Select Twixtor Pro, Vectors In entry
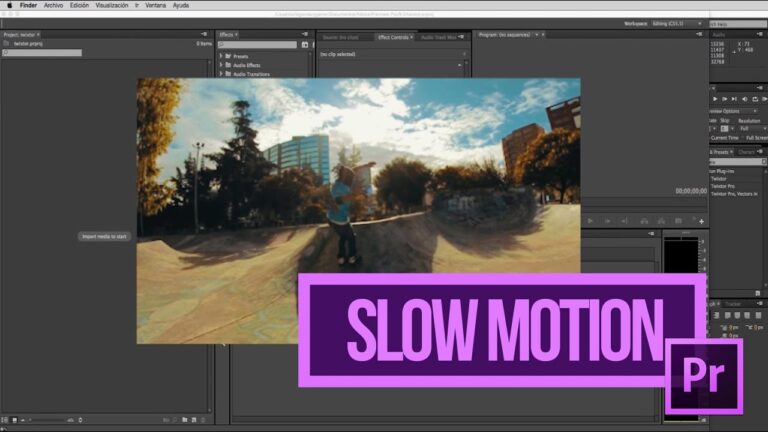 (734, 194)
